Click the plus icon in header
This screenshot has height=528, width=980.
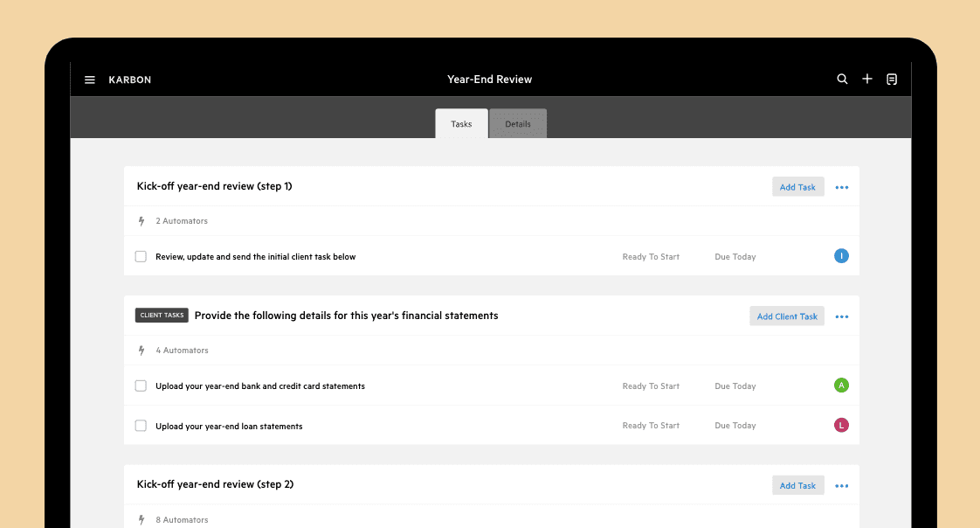(x=867, y=79)
